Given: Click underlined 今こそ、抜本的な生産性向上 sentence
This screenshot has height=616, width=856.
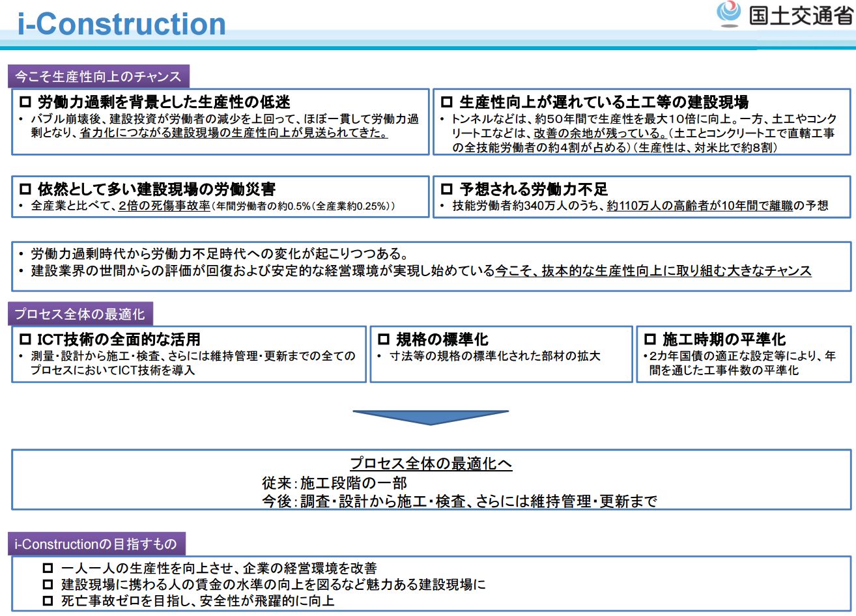Looking at the screenshot, I should point(653,271).
